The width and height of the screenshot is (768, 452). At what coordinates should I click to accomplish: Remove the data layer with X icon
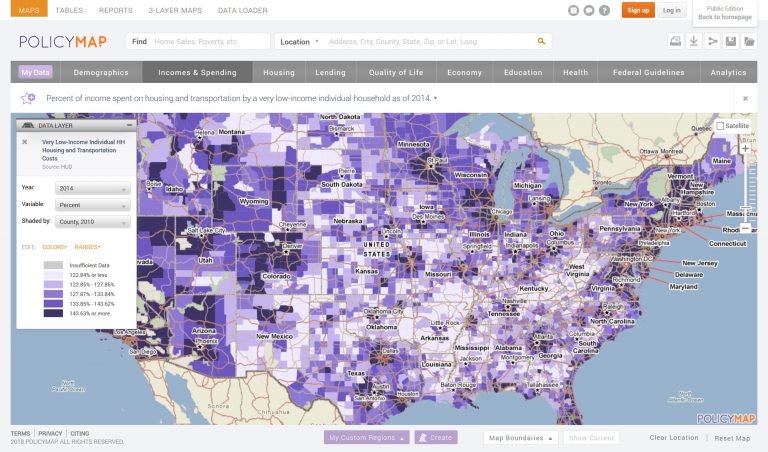coord(25,142)
